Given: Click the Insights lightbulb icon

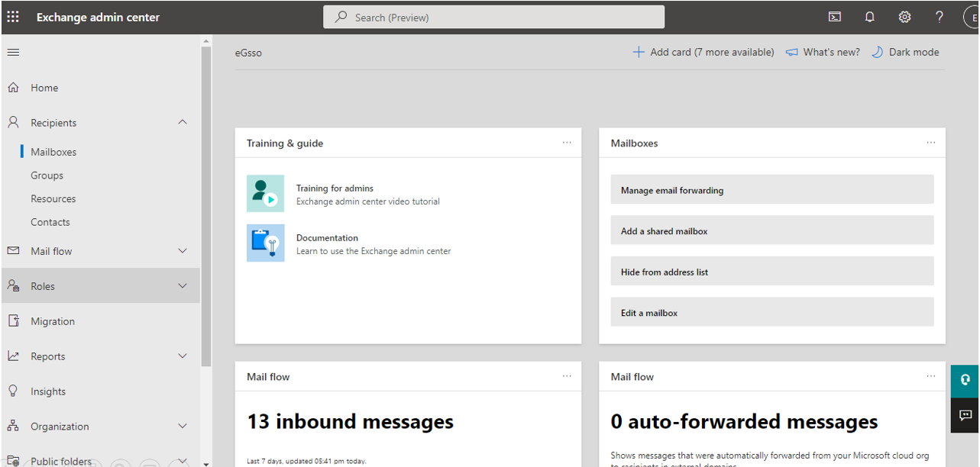Looking at the screenshot, I should point(13,391).
